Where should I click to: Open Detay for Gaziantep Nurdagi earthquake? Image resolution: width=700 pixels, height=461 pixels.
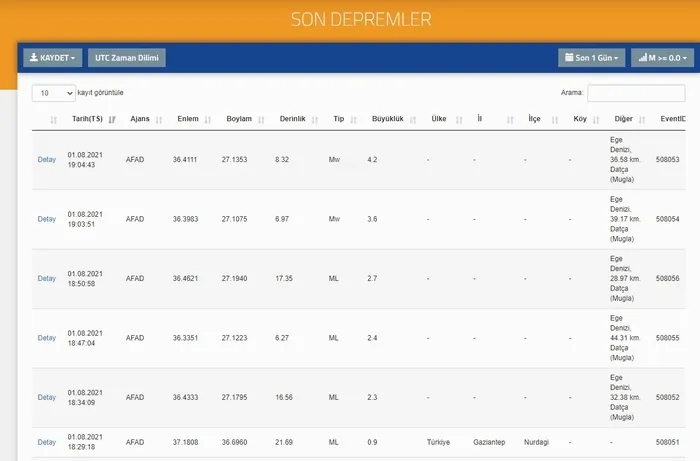pyautogui.click(x=47, y=442)
